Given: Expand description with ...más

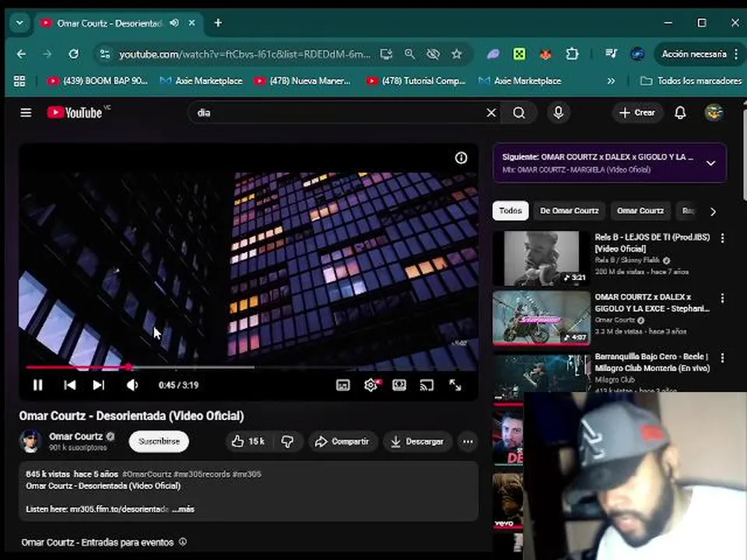Looking at the screenshot, I should 184,509.
